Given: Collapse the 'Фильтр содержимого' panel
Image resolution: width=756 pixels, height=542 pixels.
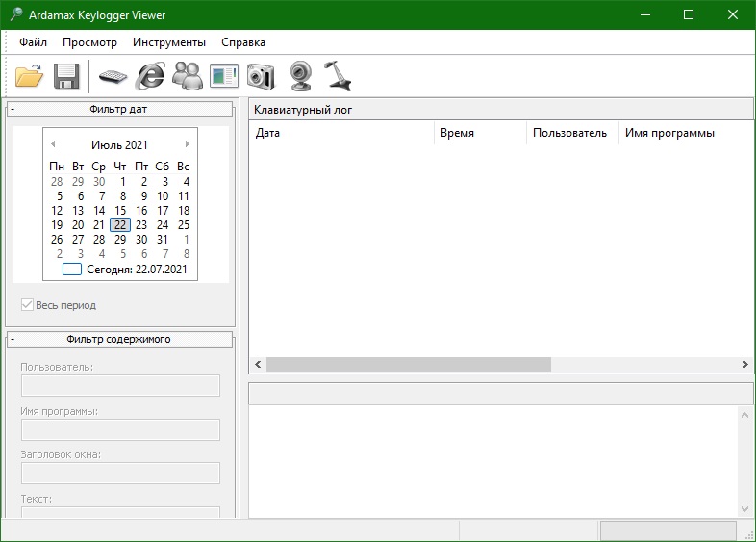Looking at the screenshot, I should (13, 339).
